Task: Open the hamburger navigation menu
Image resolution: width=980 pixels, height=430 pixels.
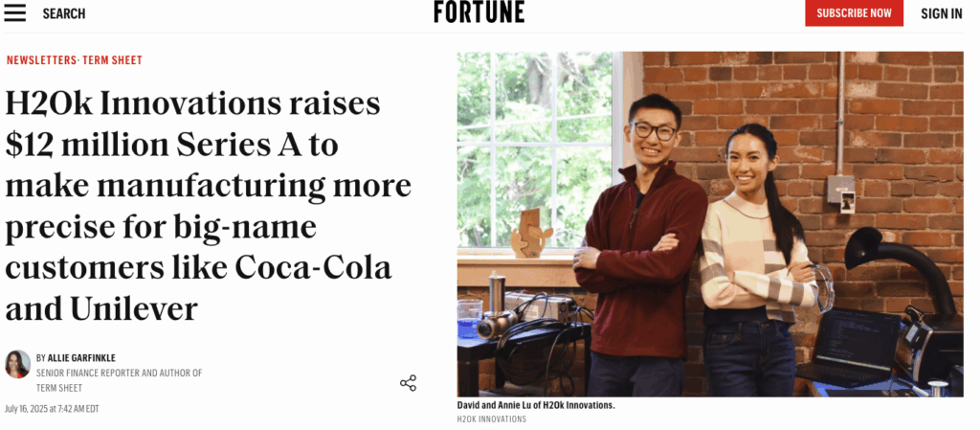Action: point(15,13)
